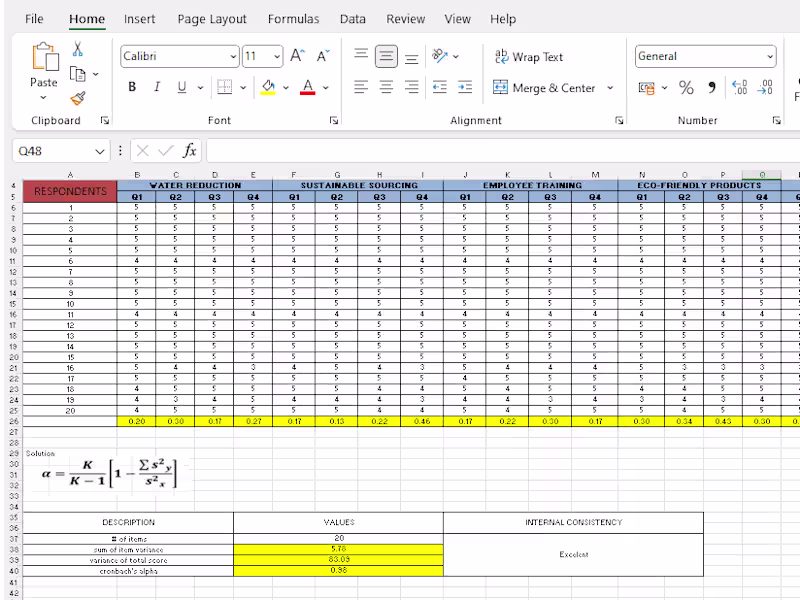The height and width of the screenshot is (600, 800).
Task: Switch to the Page Layout tab
Action: coord(212,19)
